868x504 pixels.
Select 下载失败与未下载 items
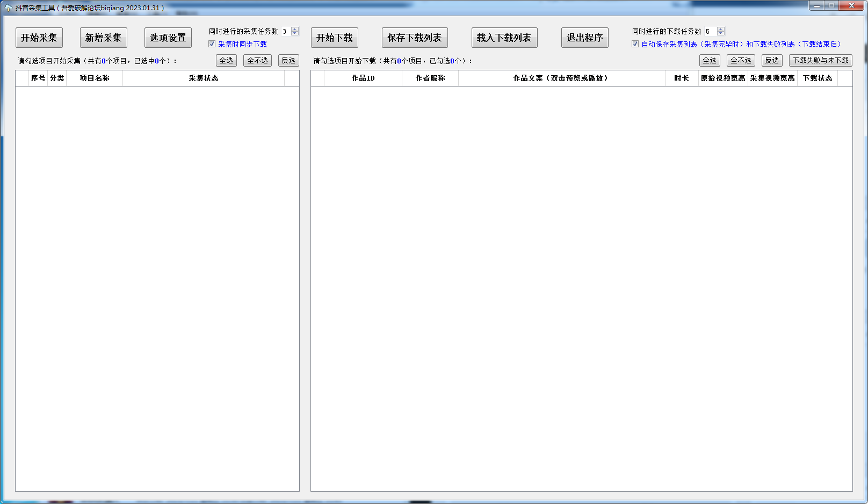(820, 61)
